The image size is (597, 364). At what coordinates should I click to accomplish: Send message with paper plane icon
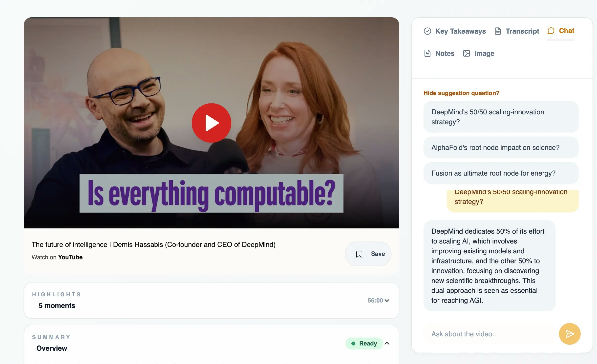[570, 334]
